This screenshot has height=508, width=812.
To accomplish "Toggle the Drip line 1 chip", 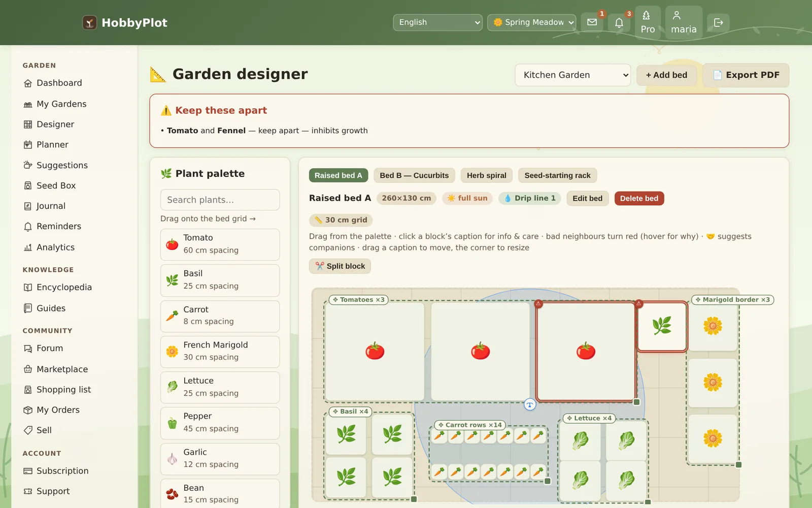I will [x=530, y=198].
